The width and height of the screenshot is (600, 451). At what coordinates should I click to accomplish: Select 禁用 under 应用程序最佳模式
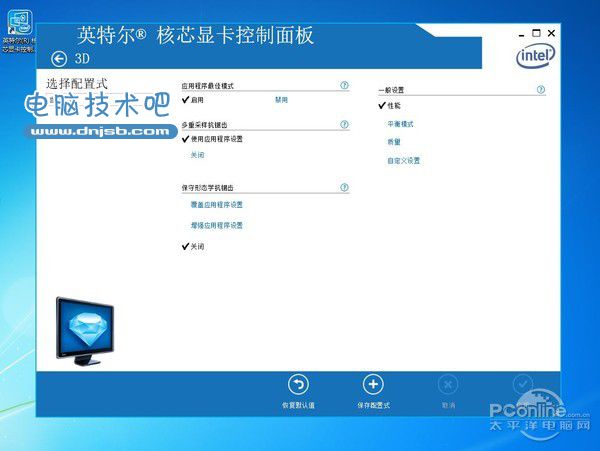(281, 100)
